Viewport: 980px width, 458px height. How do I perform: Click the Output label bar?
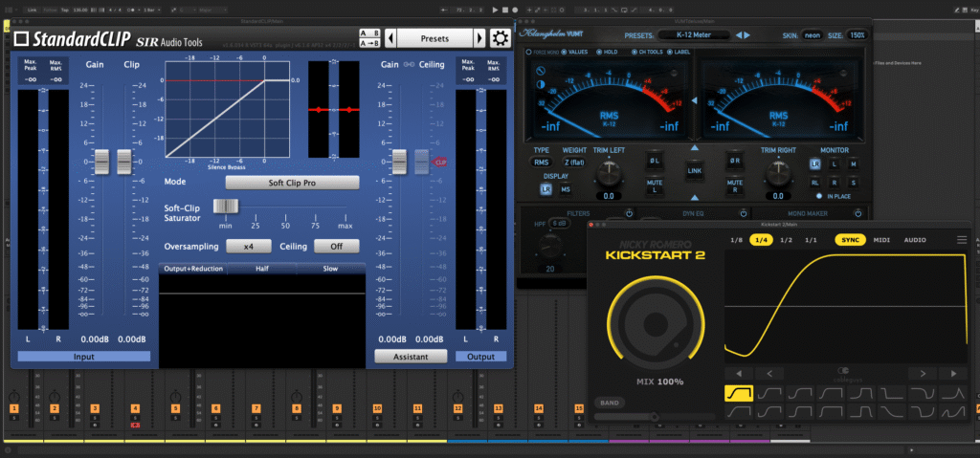tap(480, 356)
